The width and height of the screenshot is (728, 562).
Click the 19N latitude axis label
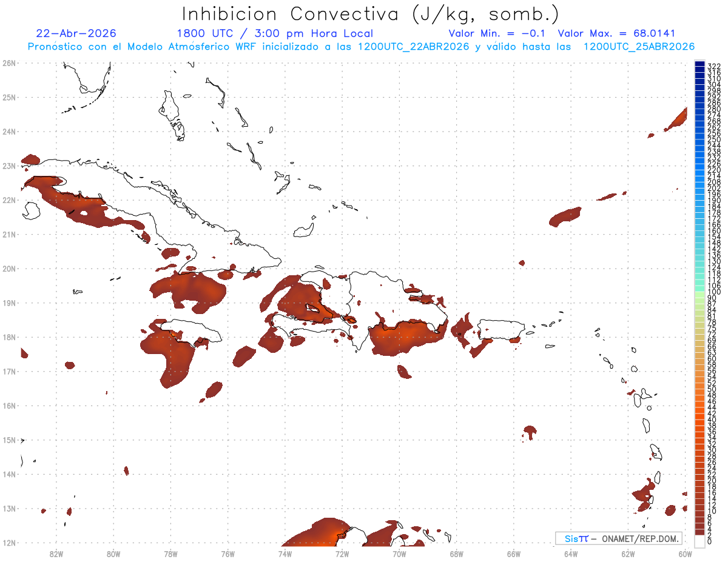coord(8,303)
